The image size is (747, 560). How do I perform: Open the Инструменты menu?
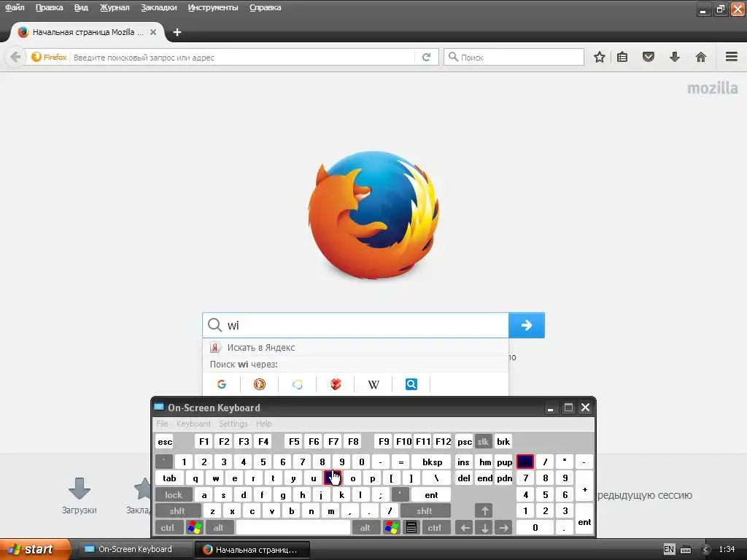(213, 7)
